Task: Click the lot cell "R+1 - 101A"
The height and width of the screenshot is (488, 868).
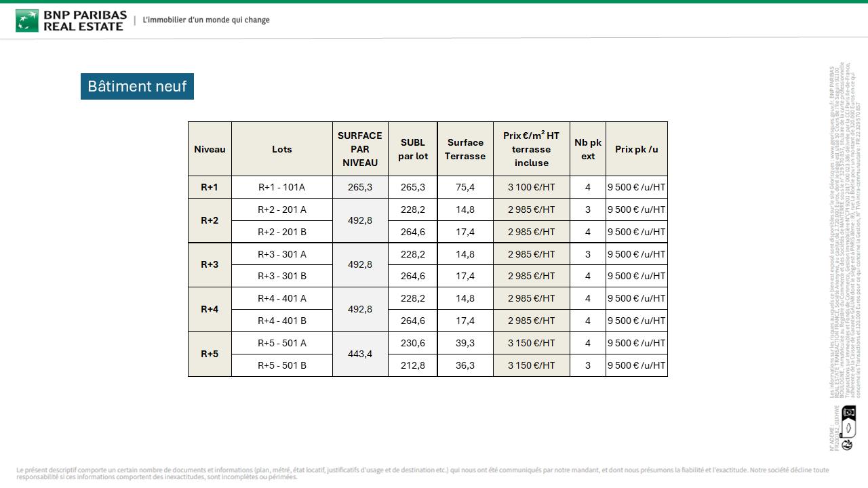Action: [x=282, y=187]
